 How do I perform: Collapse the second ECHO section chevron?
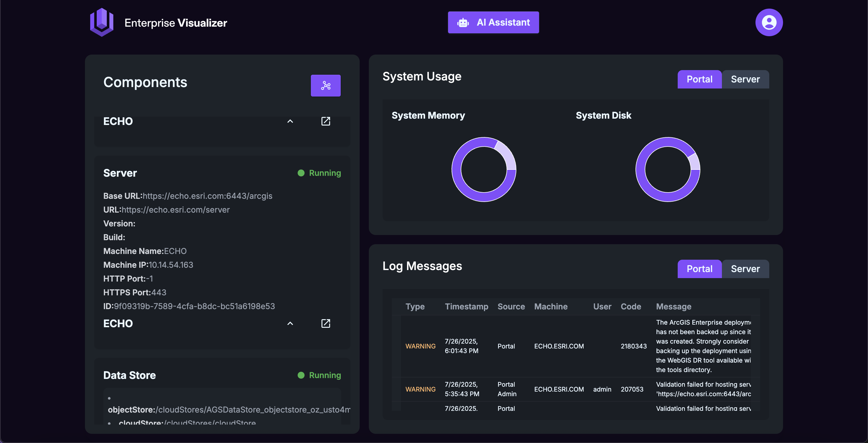pos(290,324)
